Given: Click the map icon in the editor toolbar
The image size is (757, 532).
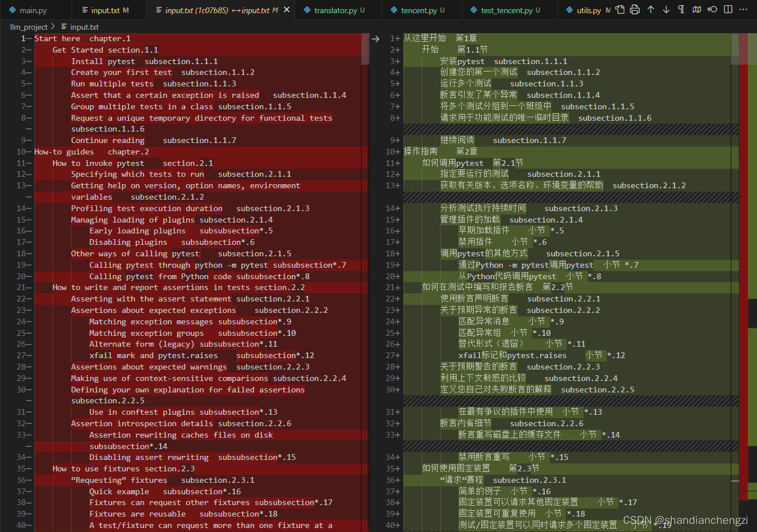Looking at the screenshot, I should tap(696, 10).
